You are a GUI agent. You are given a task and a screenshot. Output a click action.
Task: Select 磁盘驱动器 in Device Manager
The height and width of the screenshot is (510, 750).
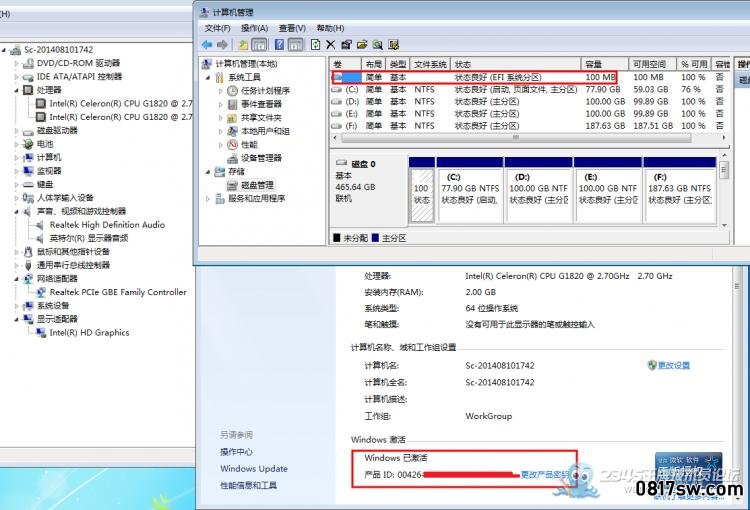click(57, 130)
